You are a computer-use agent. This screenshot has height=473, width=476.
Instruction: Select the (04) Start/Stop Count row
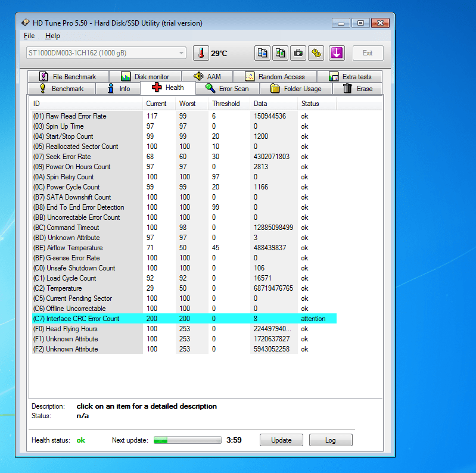click(x=184, y=136)
